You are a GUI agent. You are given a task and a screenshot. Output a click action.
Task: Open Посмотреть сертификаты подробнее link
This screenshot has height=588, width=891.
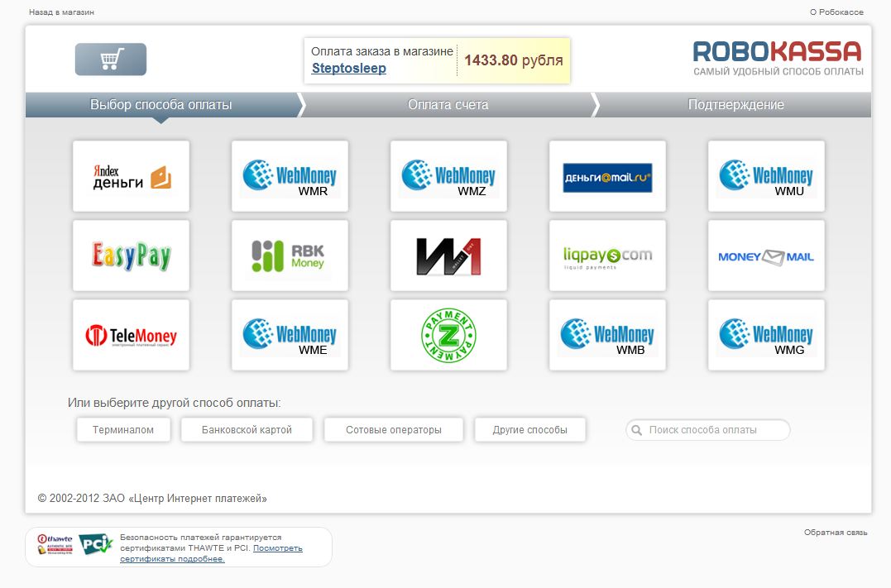coord(211,554)
